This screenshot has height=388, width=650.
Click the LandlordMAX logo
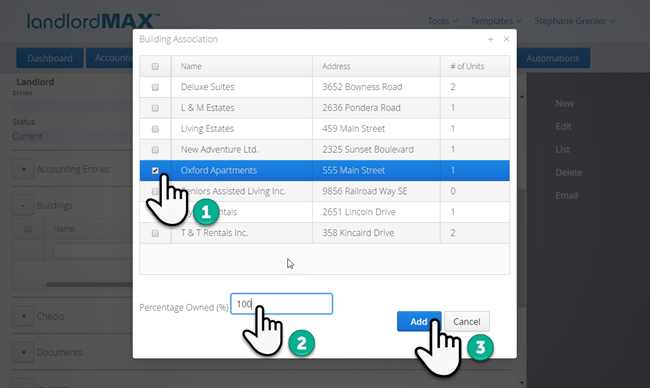(x=93, y=21)
